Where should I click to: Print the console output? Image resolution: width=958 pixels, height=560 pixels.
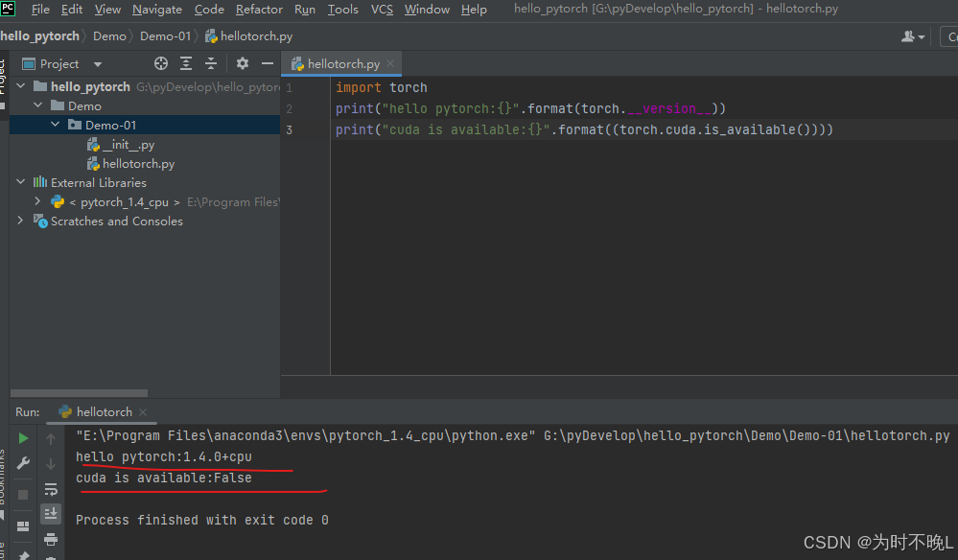[x=50, y=539]
